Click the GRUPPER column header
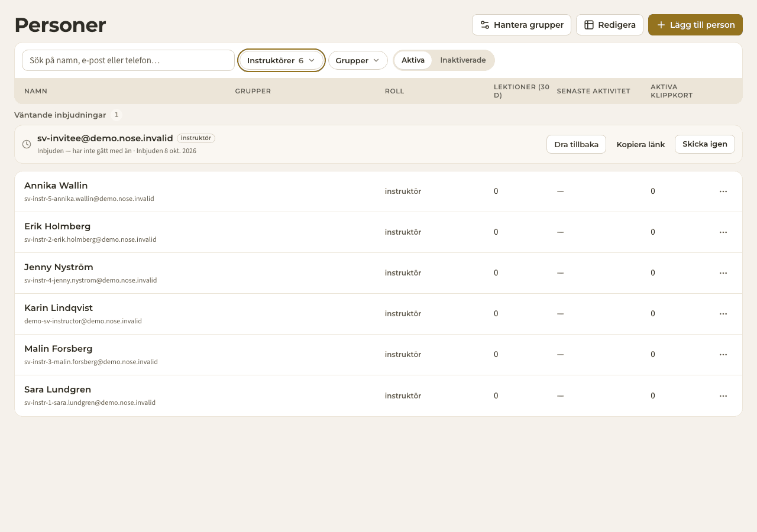 [253, 91]
